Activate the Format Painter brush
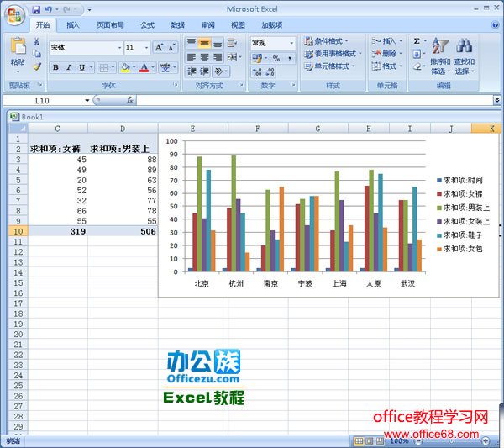 37,66
